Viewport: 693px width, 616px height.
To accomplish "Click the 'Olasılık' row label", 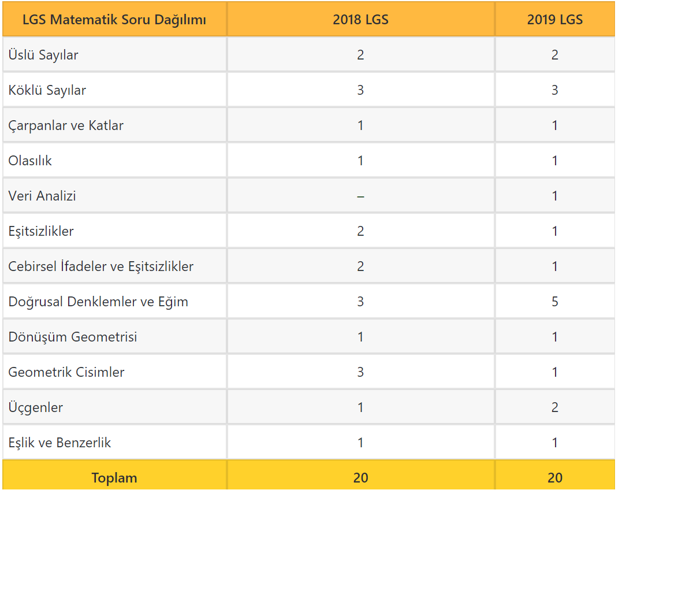I will (30, 161).
